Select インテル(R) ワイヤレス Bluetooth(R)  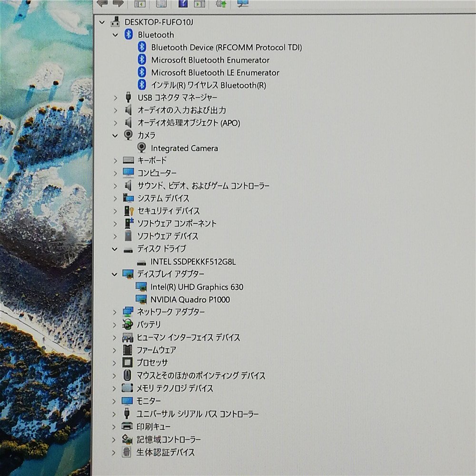(208, 85)
